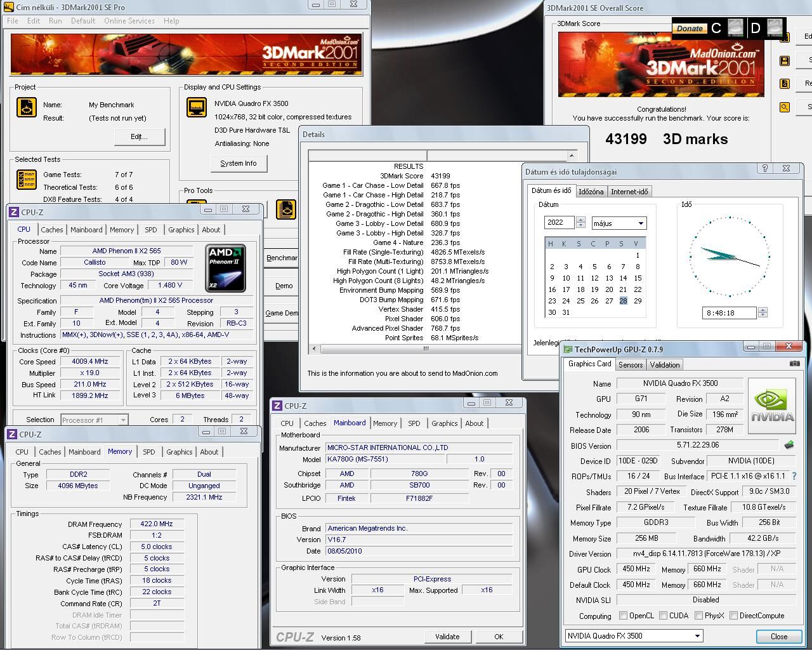
Task: Switch to Internet-idő tab in date dialog
Action: pos(629,192)
